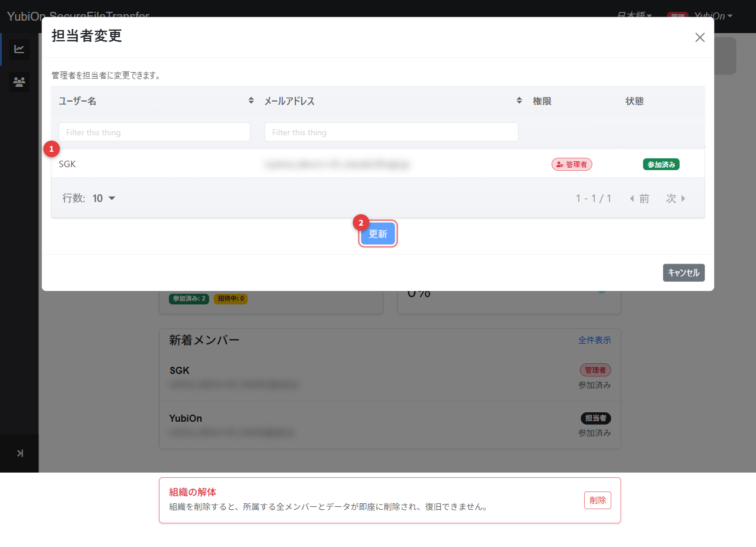Click the 組織の解体 heading

tap(193, 491)
